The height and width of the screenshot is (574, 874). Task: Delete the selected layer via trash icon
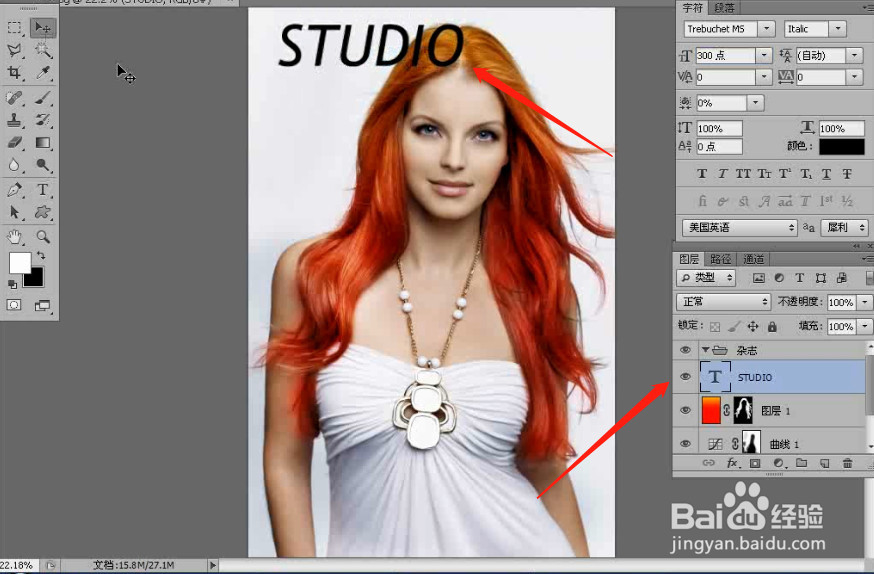(x=847, y=463)
